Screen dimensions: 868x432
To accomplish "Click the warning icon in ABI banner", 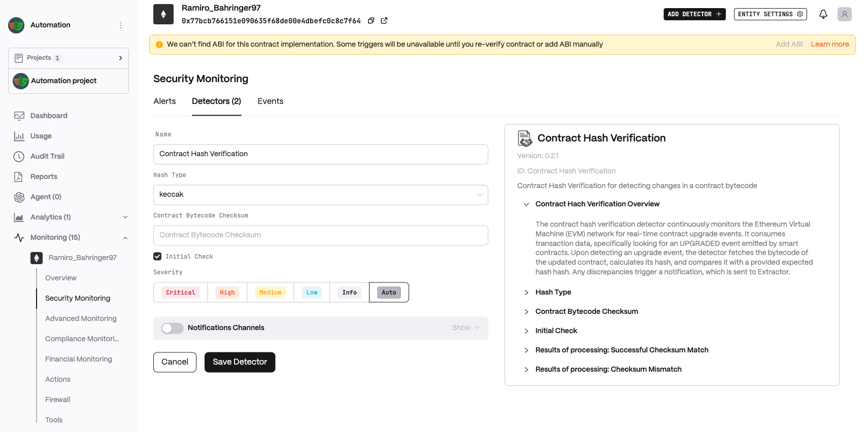I will coord(159,45).
